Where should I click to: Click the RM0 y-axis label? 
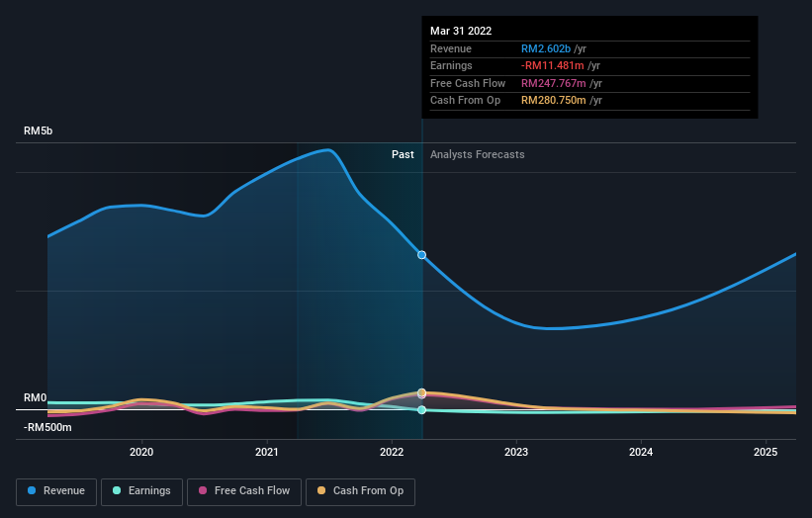point(36,398)
